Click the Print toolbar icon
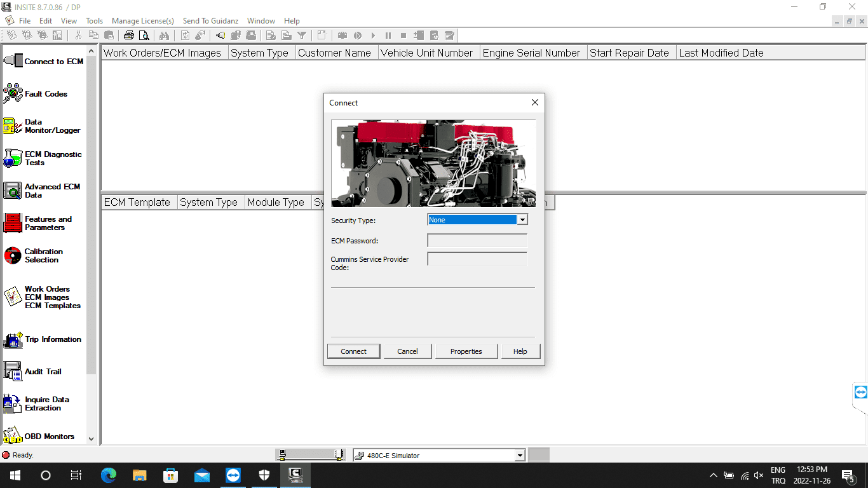This screenshot has height=488, width=868. 129,36
